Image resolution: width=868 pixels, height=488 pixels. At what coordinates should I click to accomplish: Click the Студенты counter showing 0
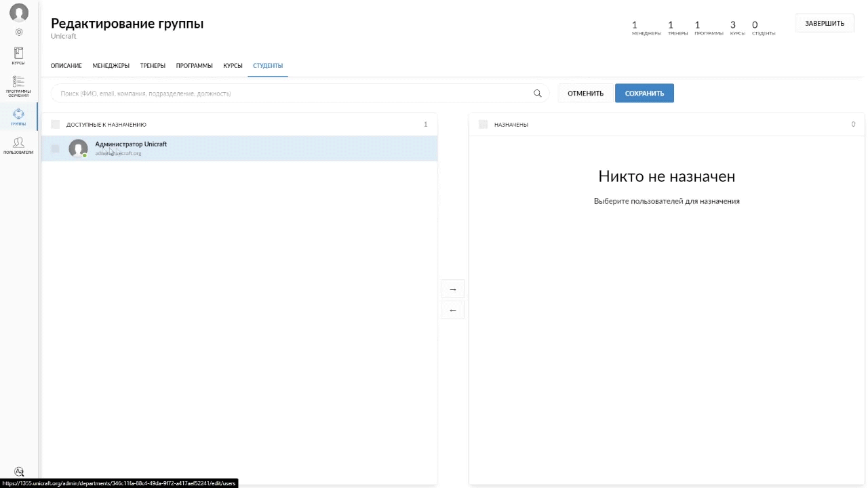click(764, 28)
